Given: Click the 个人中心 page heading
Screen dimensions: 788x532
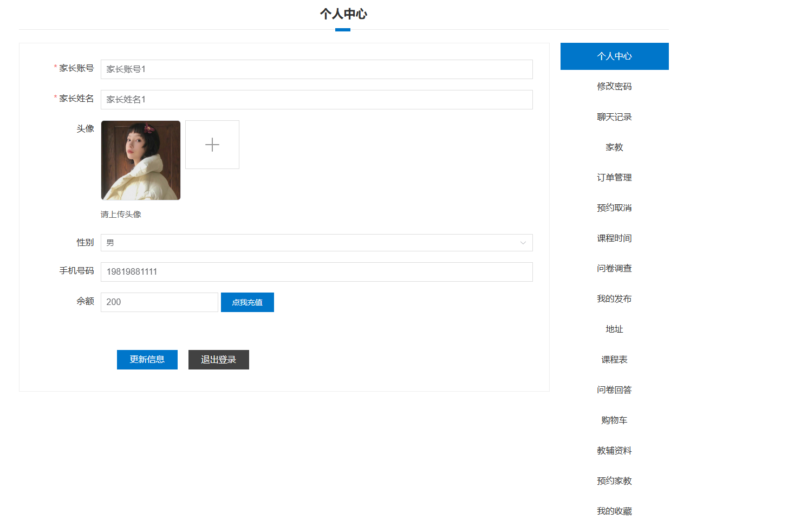Looking at the screenshot, I should pos(343,14).
